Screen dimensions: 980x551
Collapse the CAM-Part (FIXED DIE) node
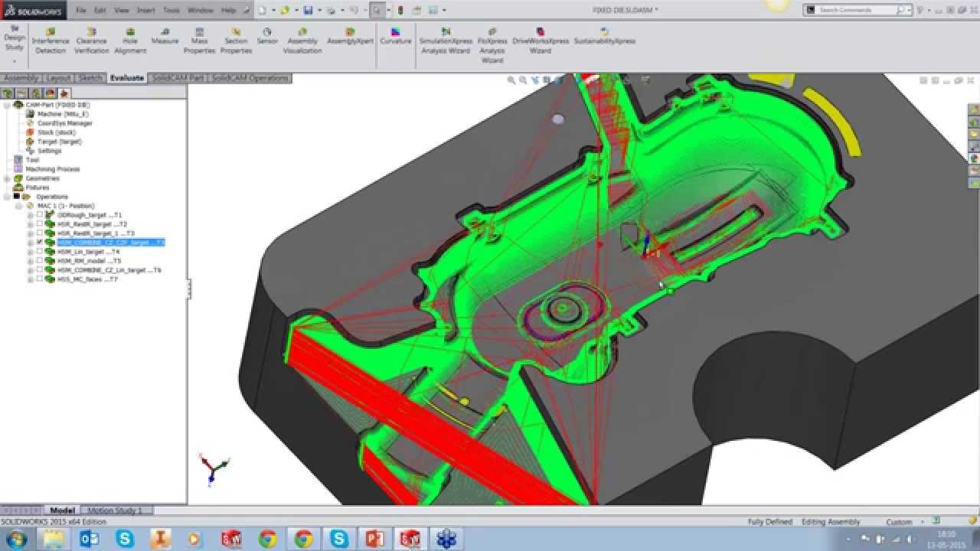pos(7,105)
